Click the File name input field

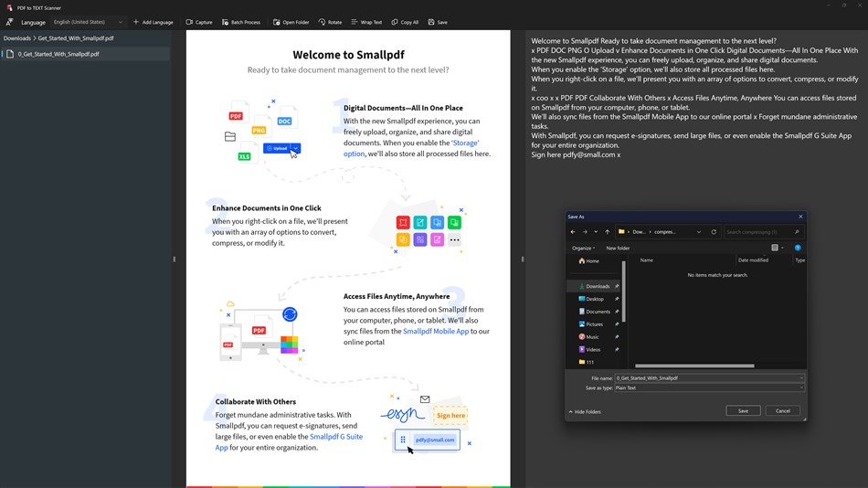coord(709,378)
